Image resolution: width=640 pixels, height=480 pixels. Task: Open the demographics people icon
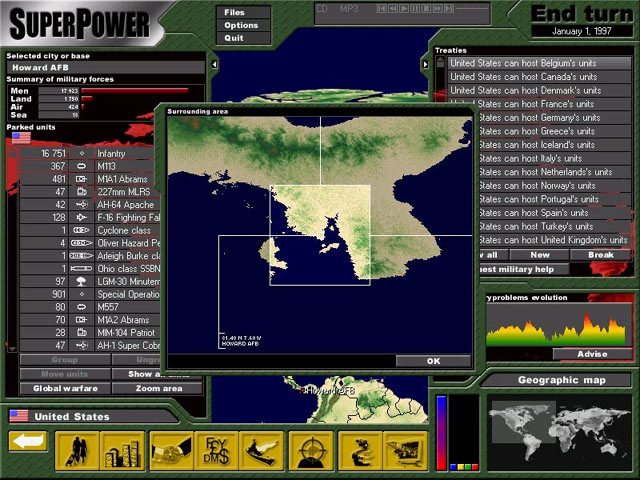[77, 449]
